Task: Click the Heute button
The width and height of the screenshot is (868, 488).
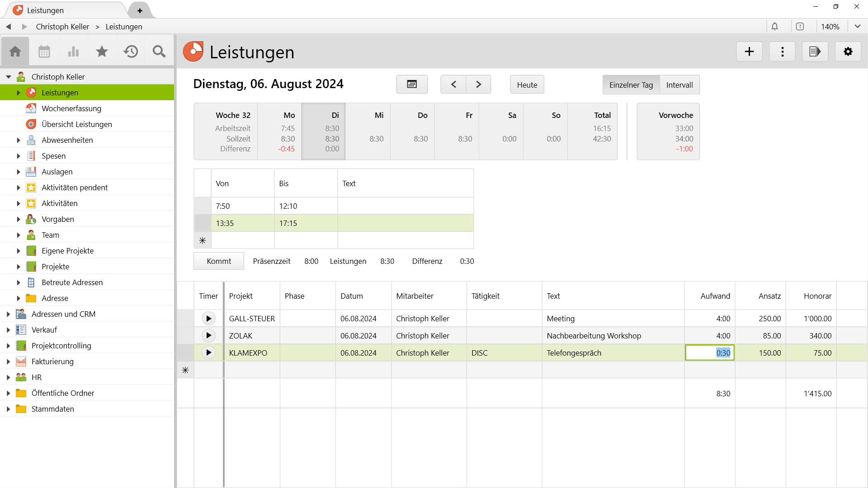Action: pos(527,84)
